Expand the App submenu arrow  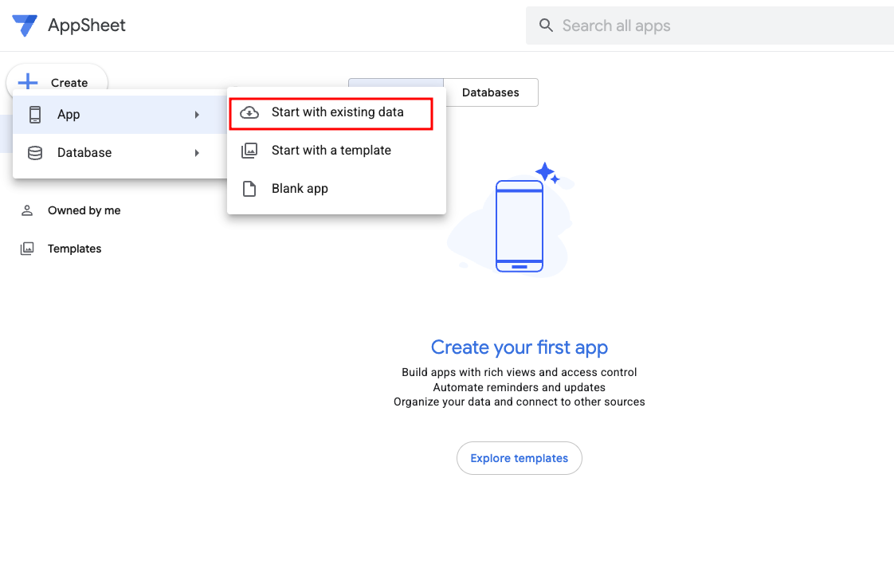197,115
